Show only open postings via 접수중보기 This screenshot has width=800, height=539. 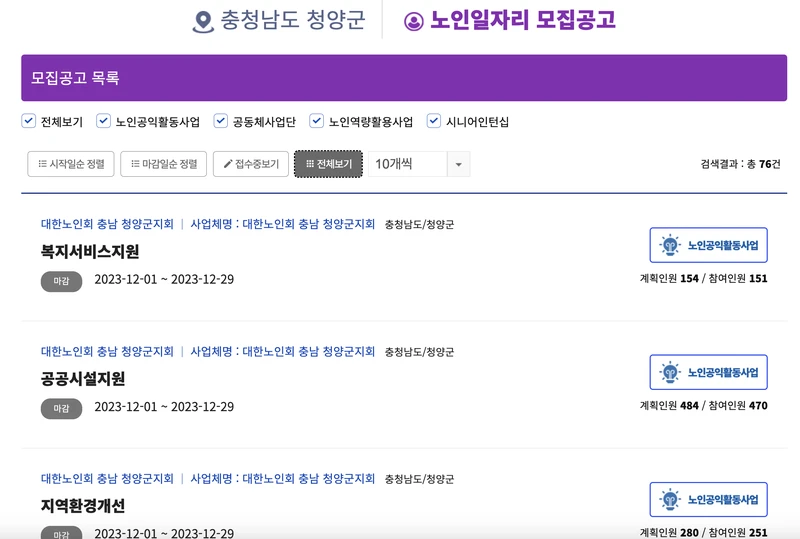(251, 164)
